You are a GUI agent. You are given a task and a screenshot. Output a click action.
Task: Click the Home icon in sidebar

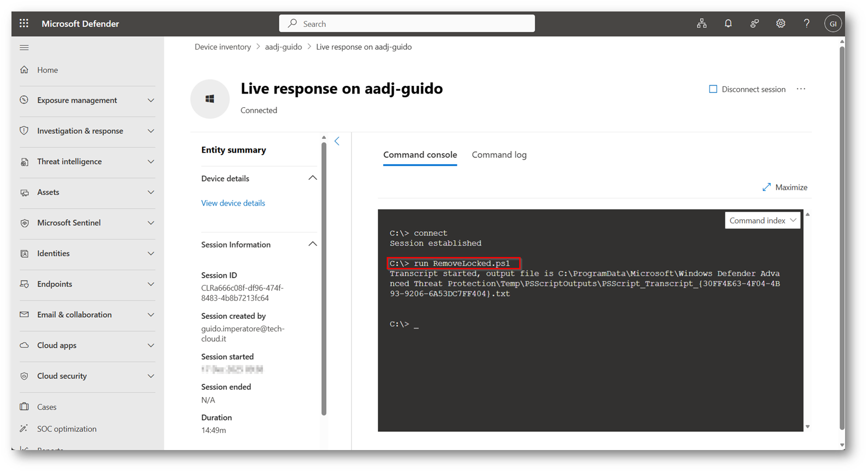24,70
